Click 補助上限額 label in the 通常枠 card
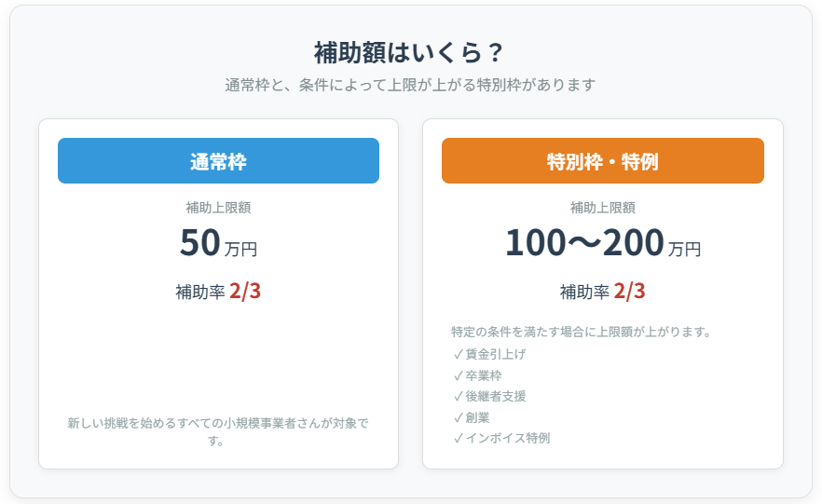This screenshot has width=822, height=504. point(218,208)
